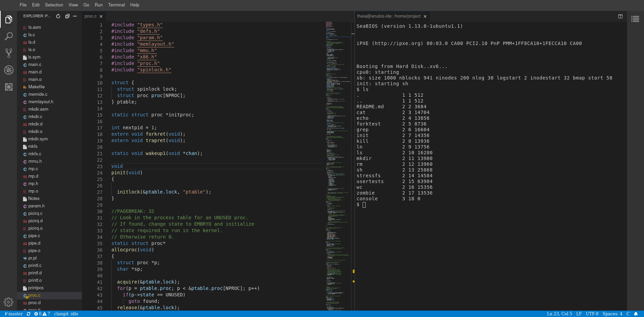Viewport: 644px width, 317px height.
Task: Open the Explorer files icon in activity bar
Action: pos(9,20)
